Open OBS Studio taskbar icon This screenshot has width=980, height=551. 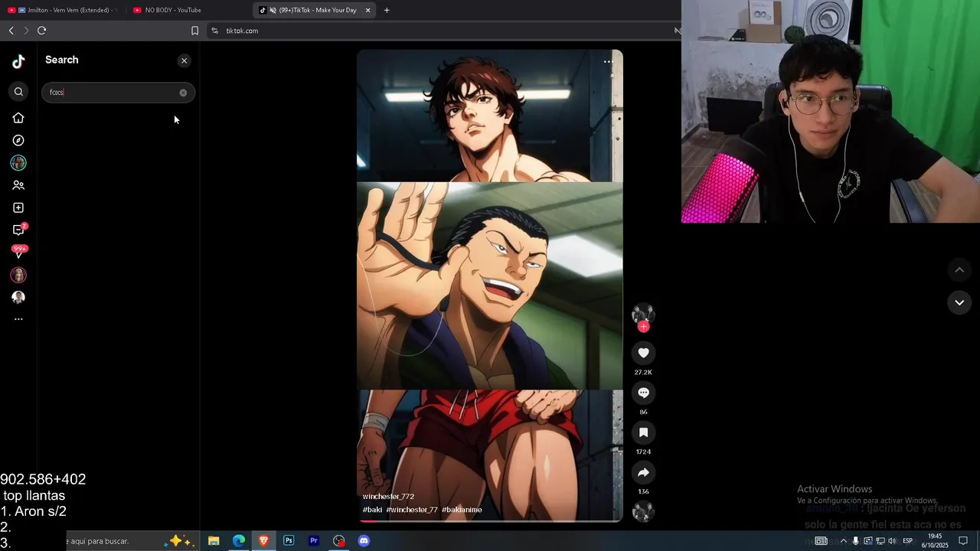pyautogui.click(x=339, y=541)
